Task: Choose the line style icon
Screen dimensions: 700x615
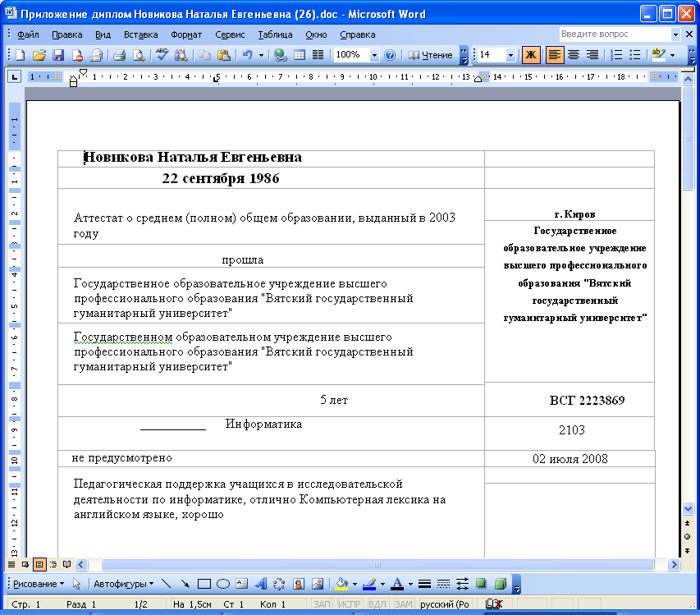Action: [x=424, y=584]
